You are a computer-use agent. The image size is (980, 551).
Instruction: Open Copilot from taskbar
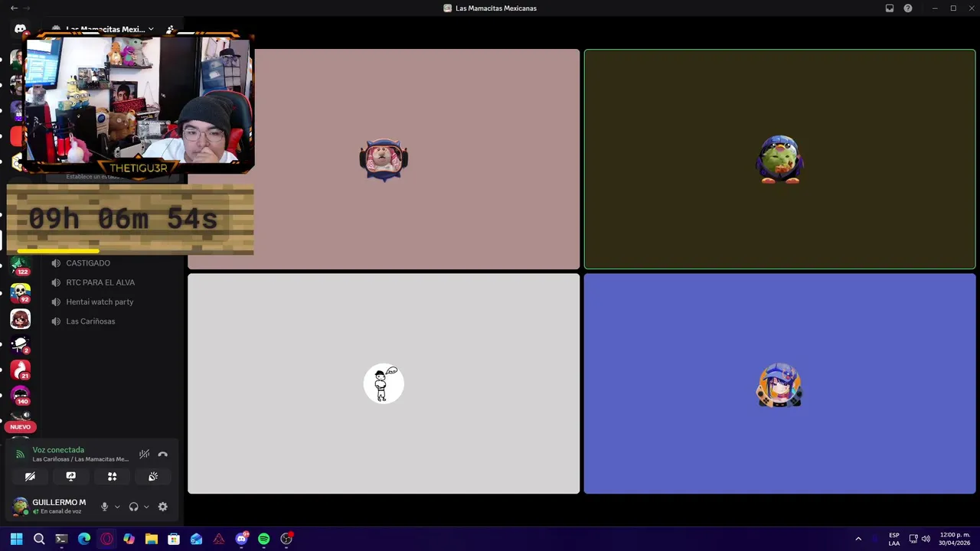click(129, 539)
